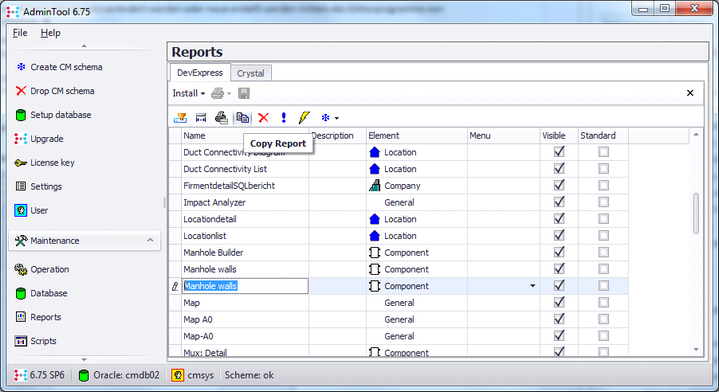The width and height of the screenshot is (719, 392).
Task: Click the Operation gears icon
Action: [x=21, y=269]
